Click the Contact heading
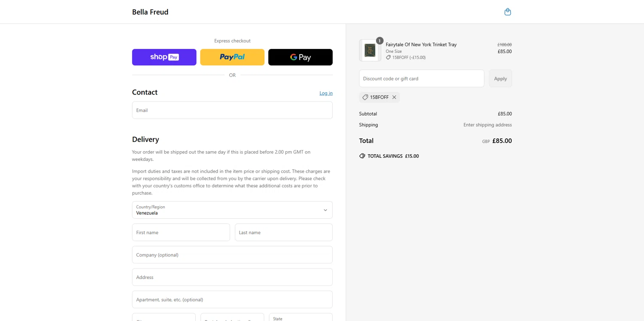Image resolution: width=644 pixels, height=321 pixels. pyautogui.click(x=145, y=92)
